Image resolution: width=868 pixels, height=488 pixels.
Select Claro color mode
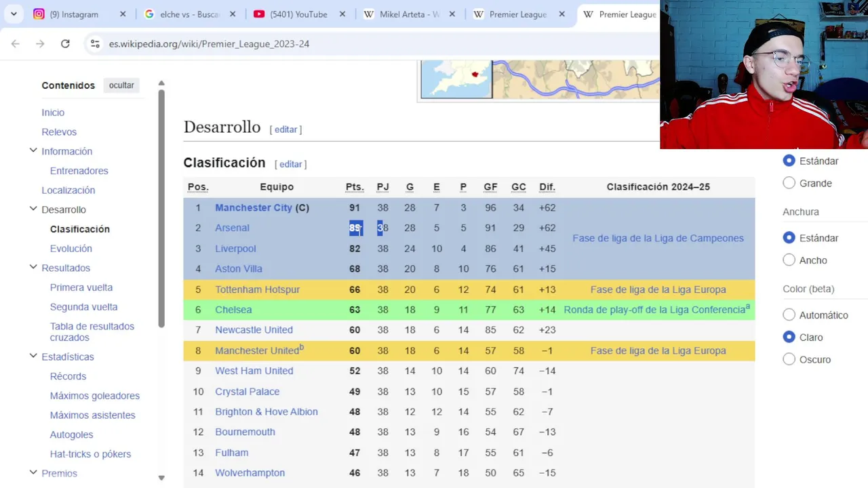[789, 337]
